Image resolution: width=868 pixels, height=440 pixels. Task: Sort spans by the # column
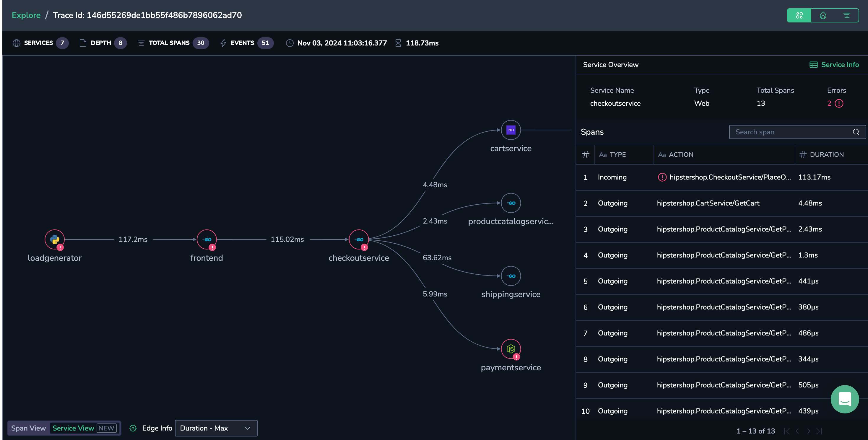pyautogui.click(x=585, y=155)
